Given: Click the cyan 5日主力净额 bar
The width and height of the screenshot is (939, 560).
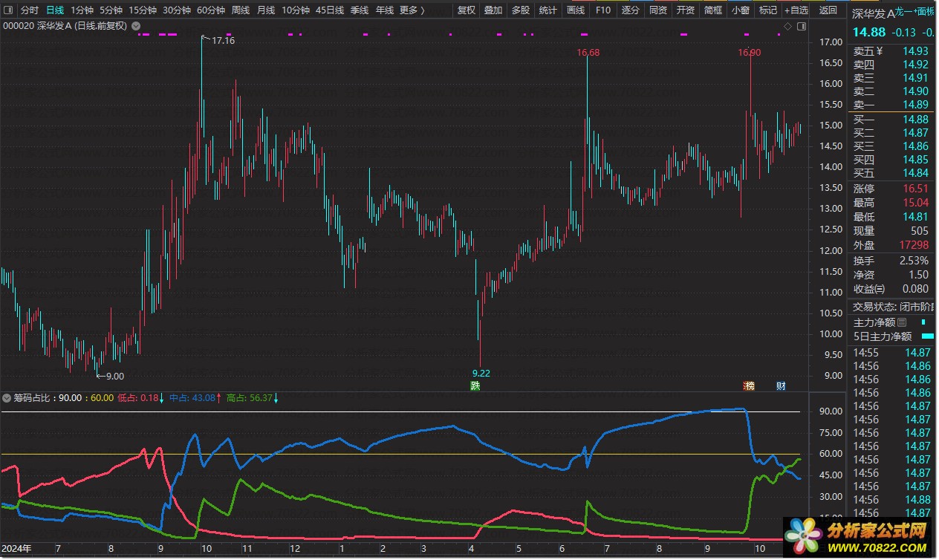Looking at the screenshot, I should click(926, 336).
